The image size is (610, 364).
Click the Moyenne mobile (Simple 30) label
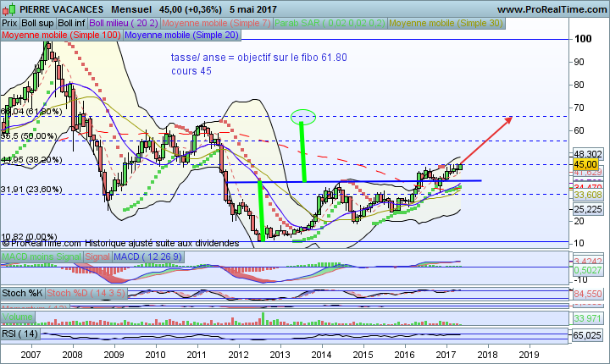pos(446,23)
